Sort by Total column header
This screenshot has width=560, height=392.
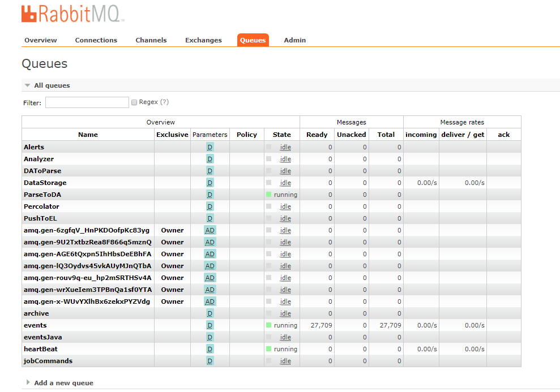tap(386, 135)
